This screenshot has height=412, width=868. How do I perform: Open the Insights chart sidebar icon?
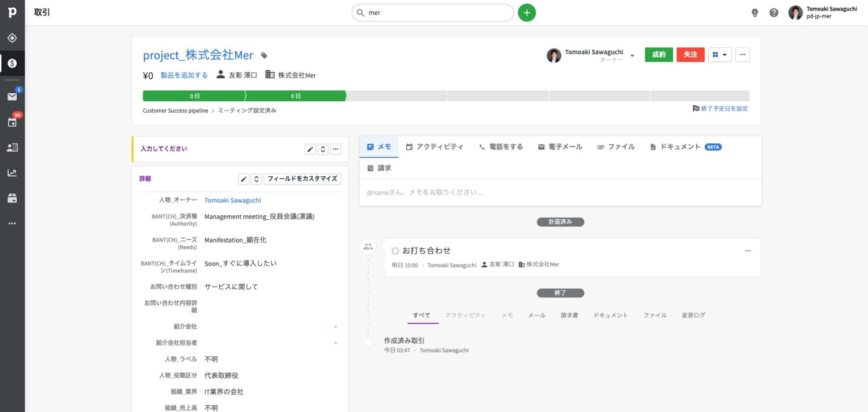click(12, 172)
